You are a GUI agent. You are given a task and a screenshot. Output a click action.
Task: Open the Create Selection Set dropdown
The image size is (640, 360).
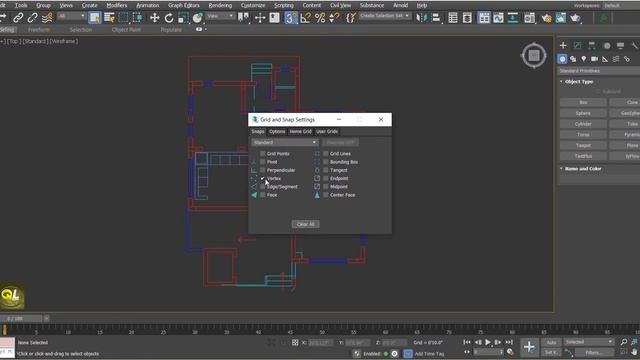385,16
